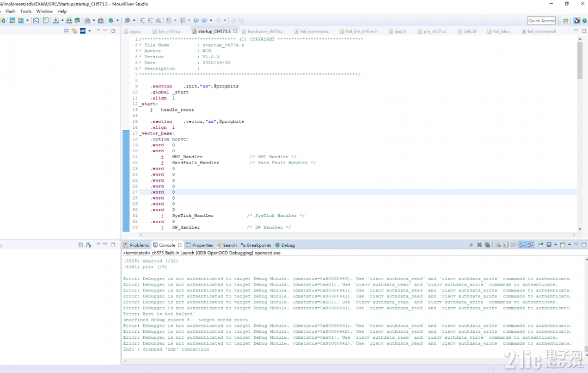Toggle Scroll Lock in the console

(x=506, y=245)
